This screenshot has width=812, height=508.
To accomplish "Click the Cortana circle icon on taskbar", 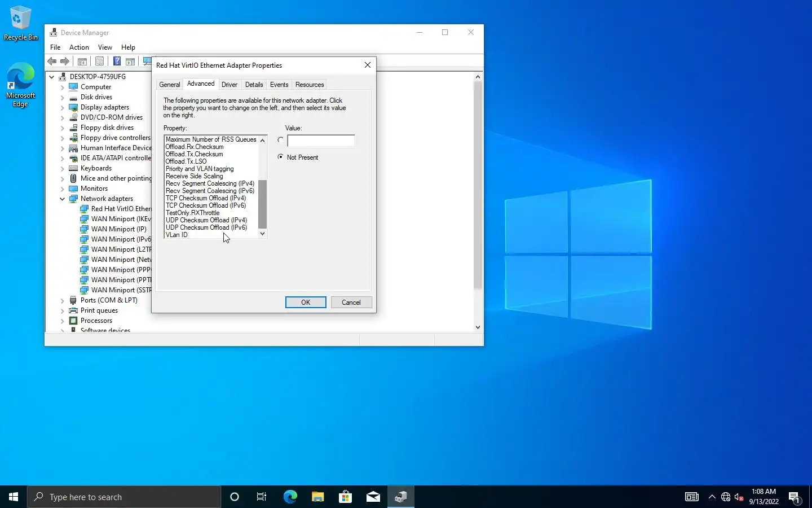I will [x=235, y=497].
